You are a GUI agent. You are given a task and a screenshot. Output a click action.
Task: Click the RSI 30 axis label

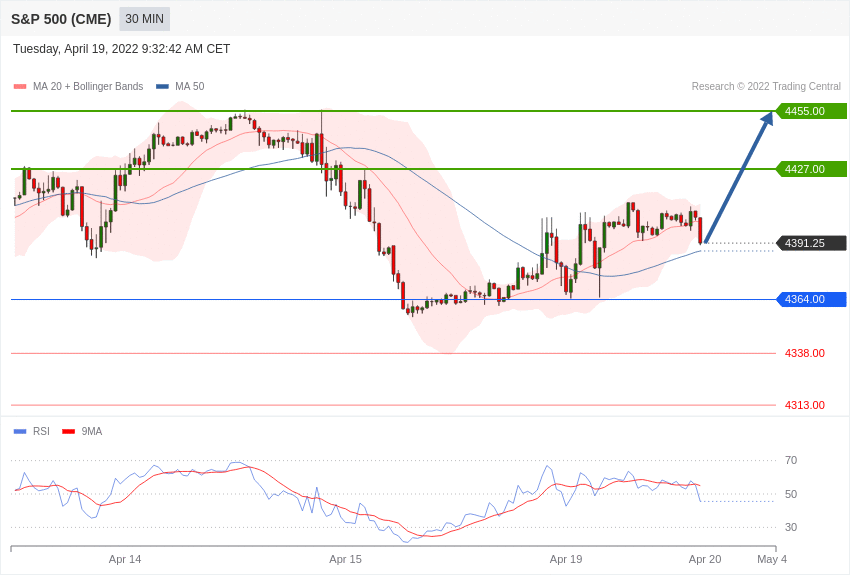(791, 527)
